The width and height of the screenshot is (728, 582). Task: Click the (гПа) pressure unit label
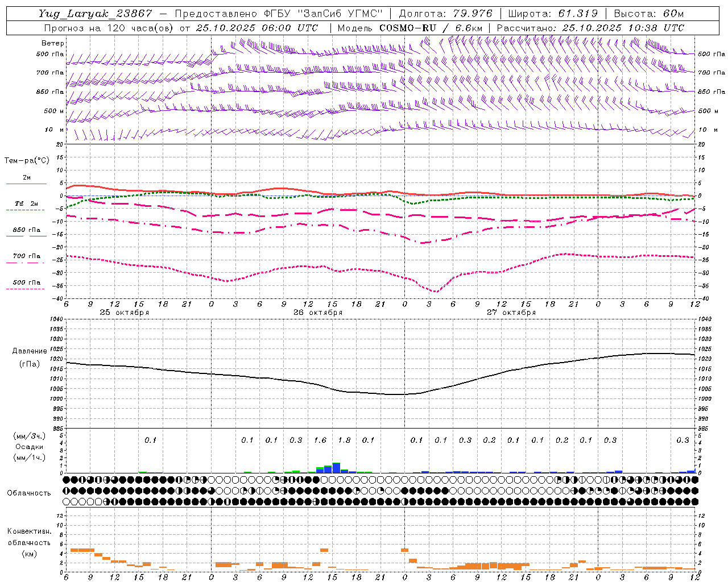30,364
